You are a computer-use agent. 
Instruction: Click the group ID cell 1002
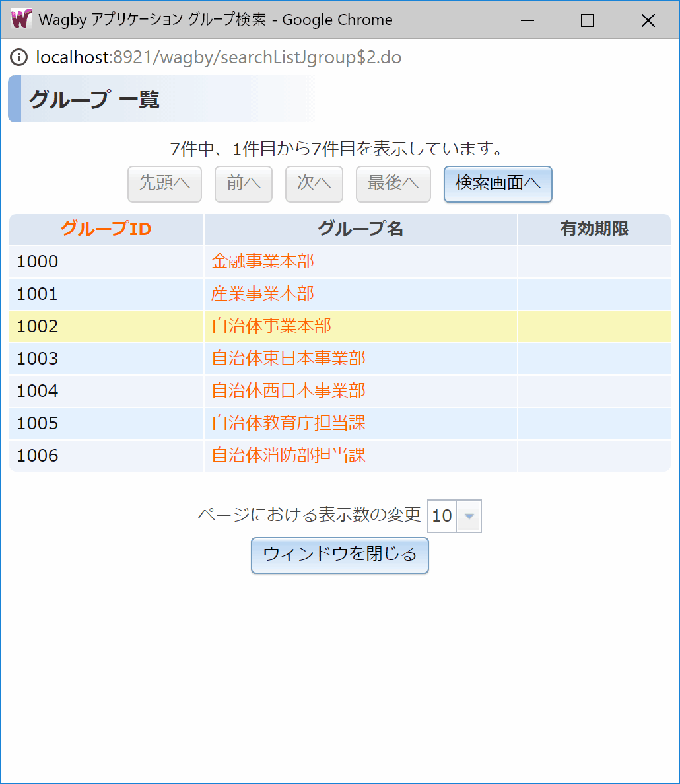[x=106, y=326]
